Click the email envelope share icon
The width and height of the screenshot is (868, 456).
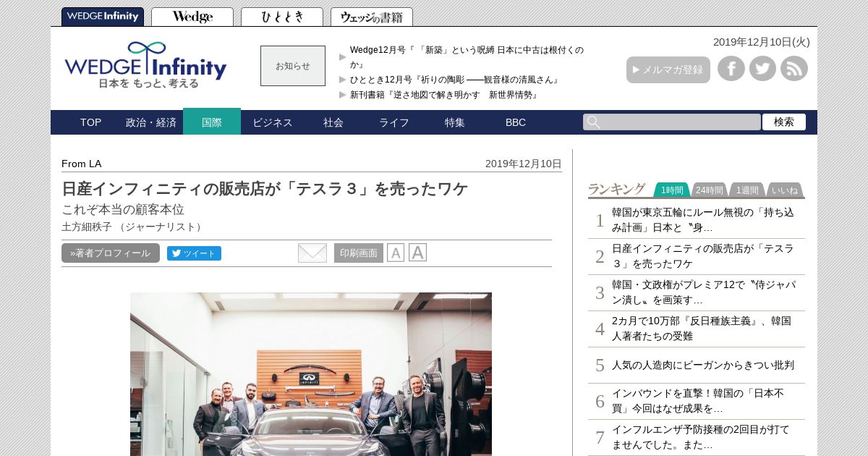[312, 253]
